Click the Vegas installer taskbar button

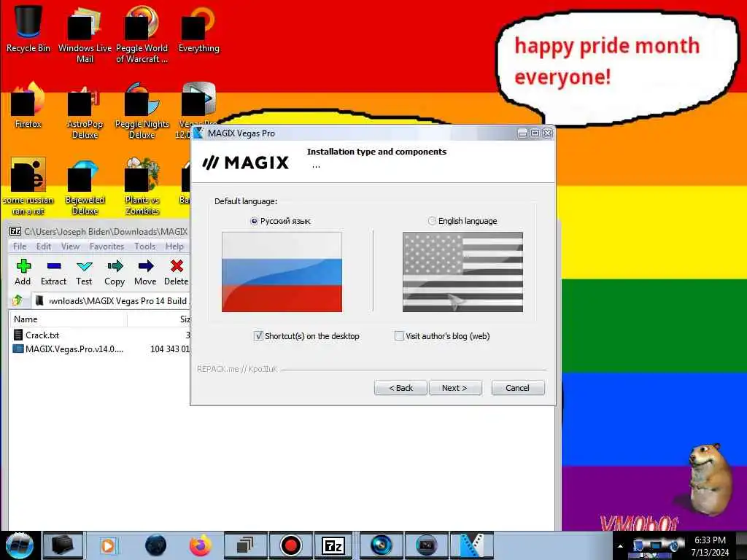472,545
